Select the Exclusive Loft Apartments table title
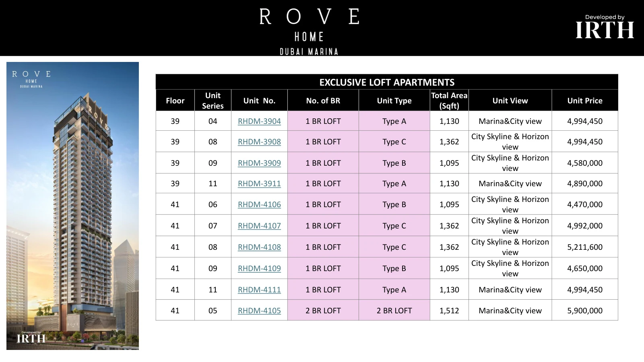Screen dimensions: 644x362 pyautogui.click(x=387, y=82)
